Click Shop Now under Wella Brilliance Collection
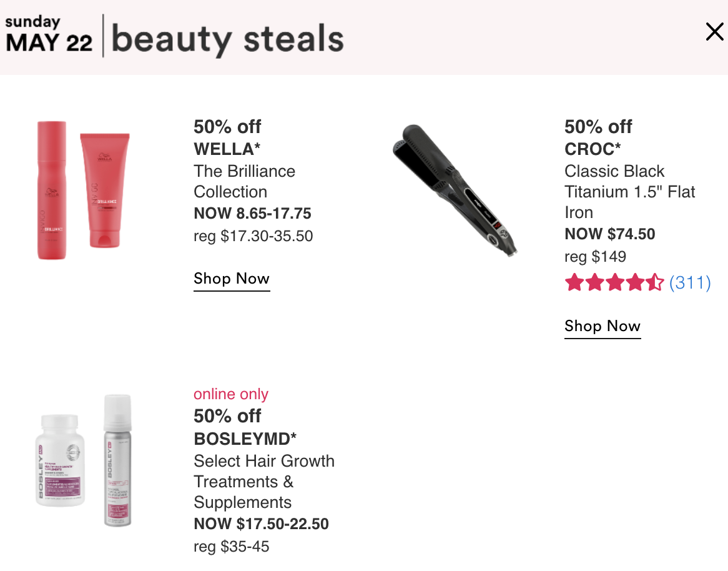Viewport: 728px width, 571px height. [232, 279]
